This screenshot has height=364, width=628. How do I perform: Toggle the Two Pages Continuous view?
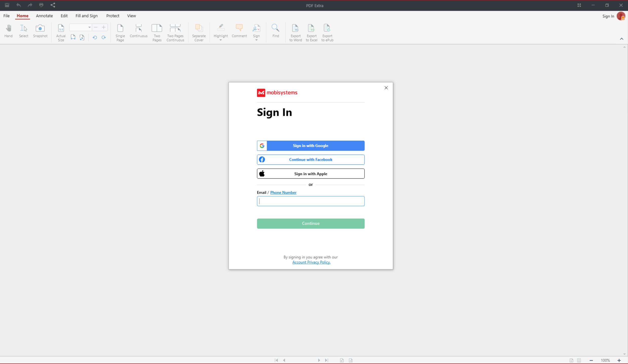(x=176, y=32)
